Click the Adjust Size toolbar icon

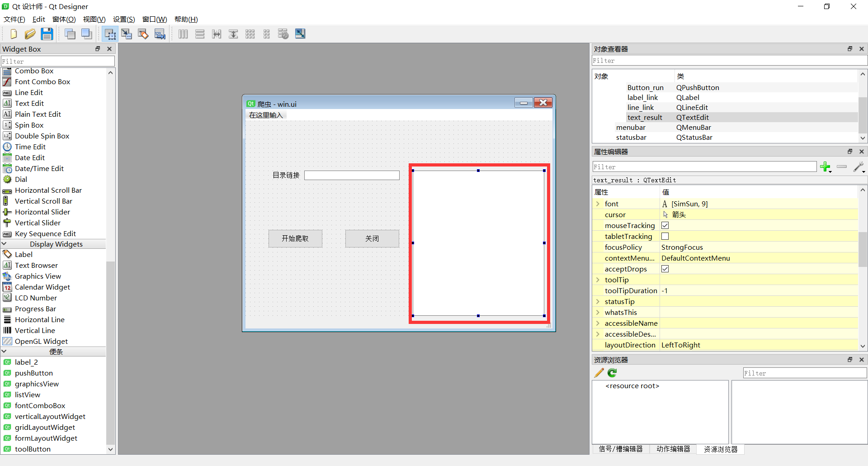300,34
